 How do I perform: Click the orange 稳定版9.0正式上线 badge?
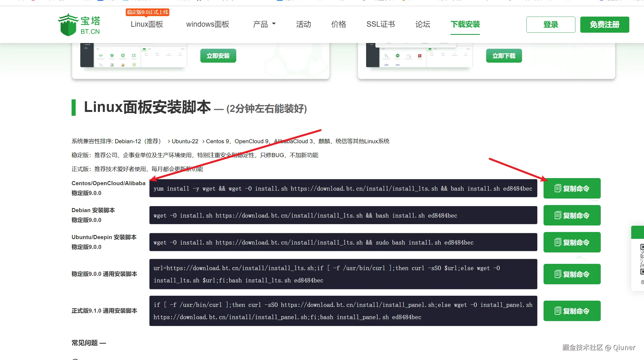[147, 12]
